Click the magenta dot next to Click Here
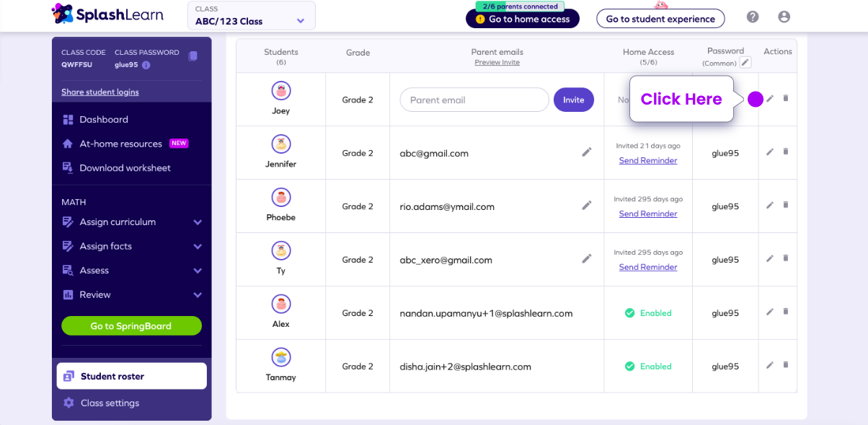The height and width of the screenshot is (425, 868). (756, 98)
